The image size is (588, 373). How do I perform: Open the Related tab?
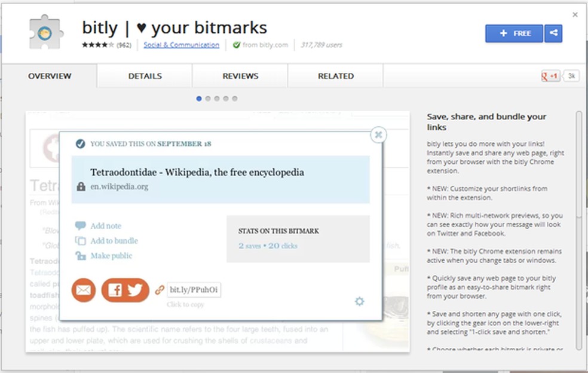click(336, 76)
